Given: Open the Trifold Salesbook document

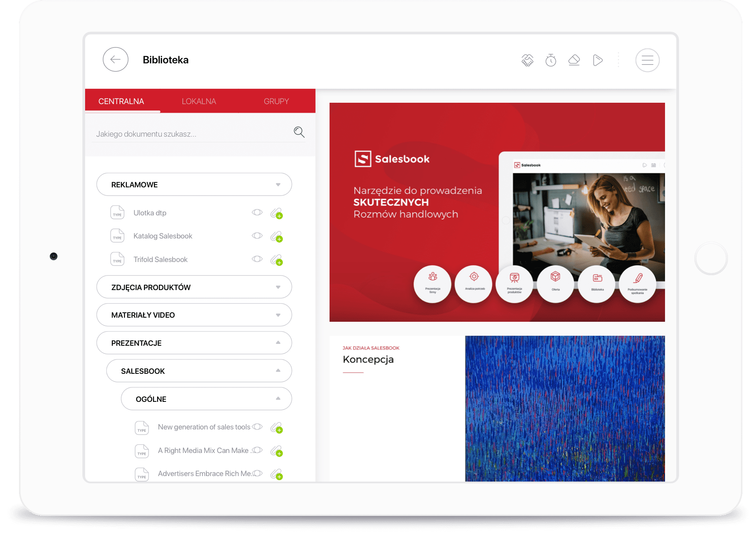Looking at the screenshot, I should point(160,259).
